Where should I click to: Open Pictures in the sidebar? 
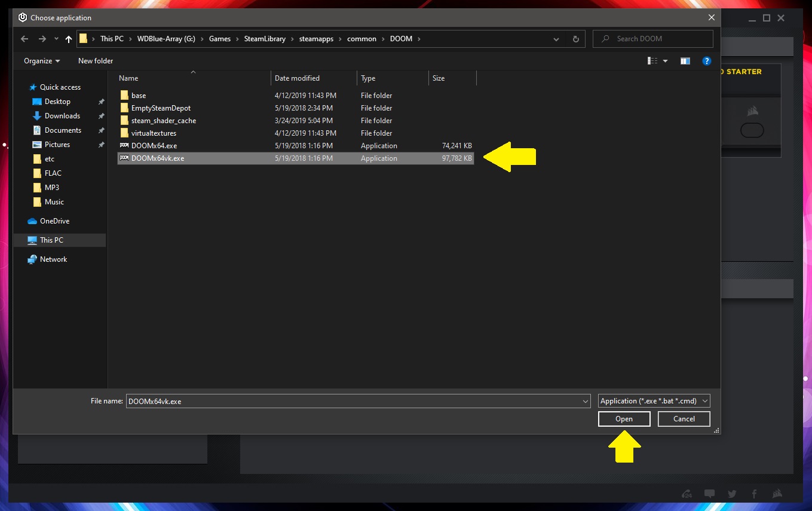click(x=59, y=145)
